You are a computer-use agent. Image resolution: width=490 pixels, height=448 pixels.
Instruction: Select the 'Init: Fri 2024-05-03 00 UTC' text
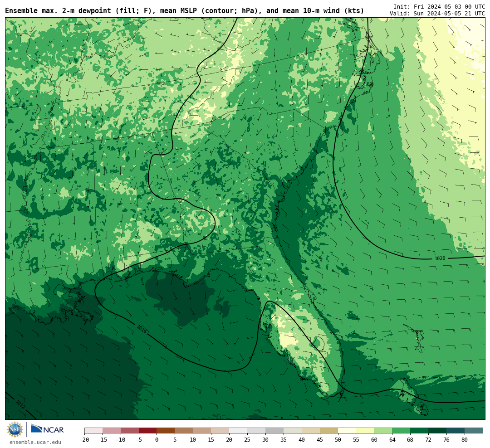click(439, 6)
